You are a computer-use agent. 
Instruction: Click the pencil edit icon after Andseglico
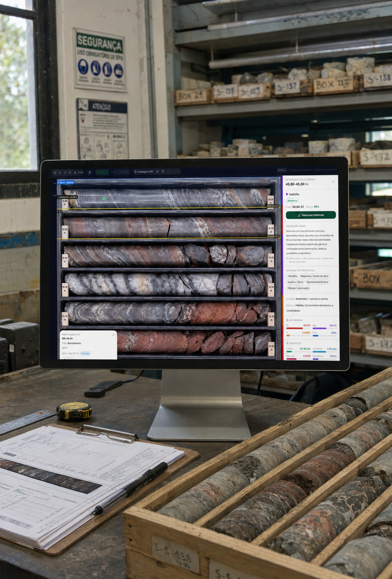coord(157,172)
